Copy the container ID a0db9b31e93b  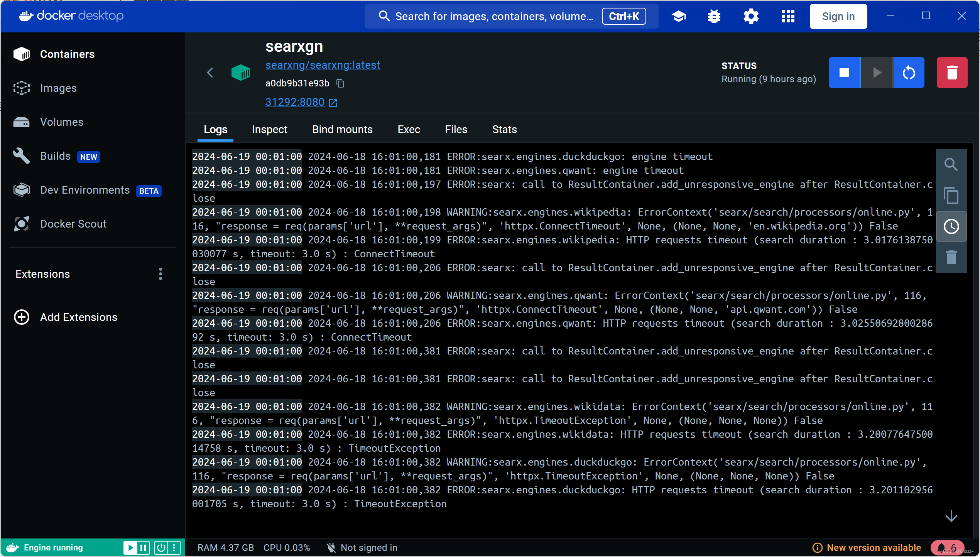[340, 83]
